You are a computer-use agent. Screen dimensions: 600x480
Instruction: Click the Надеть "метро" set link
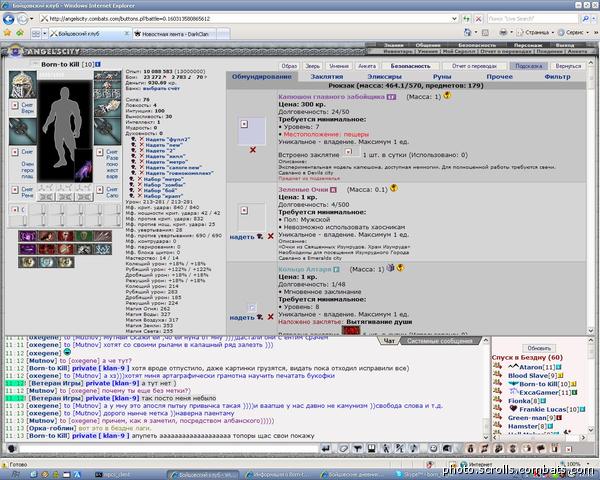166,162
